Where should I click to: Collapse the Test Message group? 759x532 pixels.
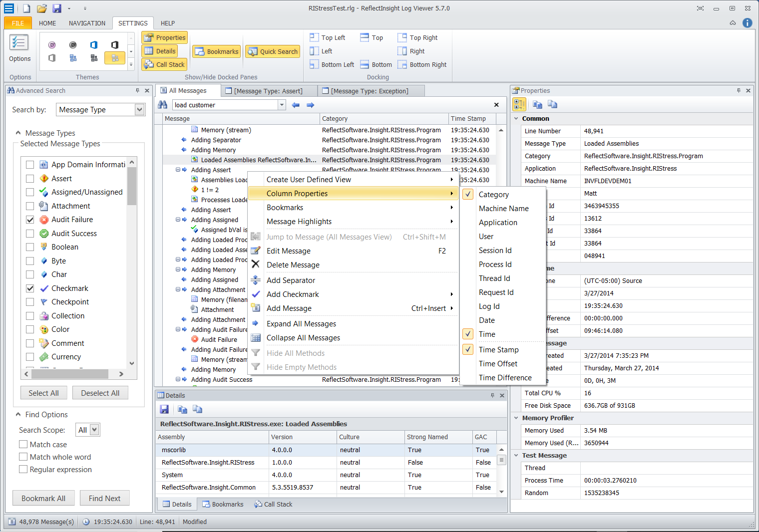(x=516, y=455)
